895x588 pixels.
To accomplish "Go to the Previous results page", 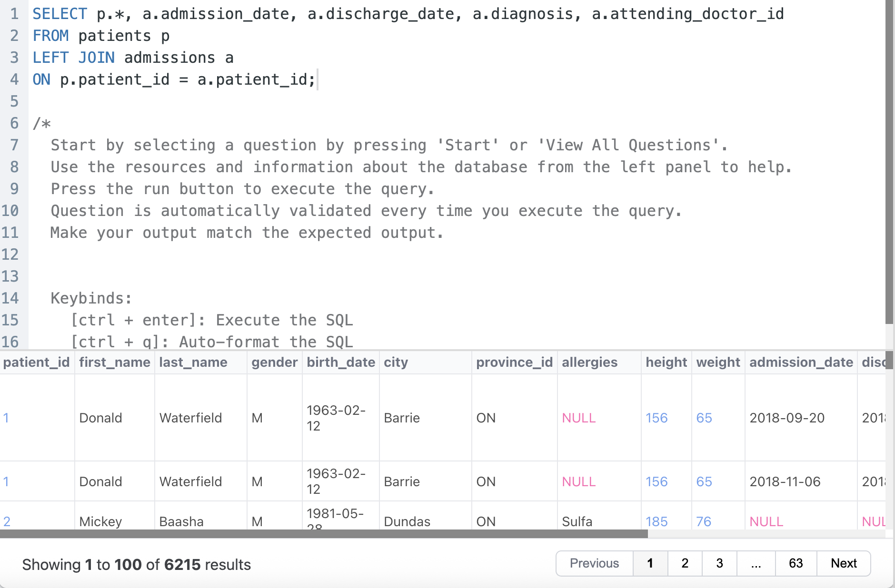I will (x=594, y=563).
